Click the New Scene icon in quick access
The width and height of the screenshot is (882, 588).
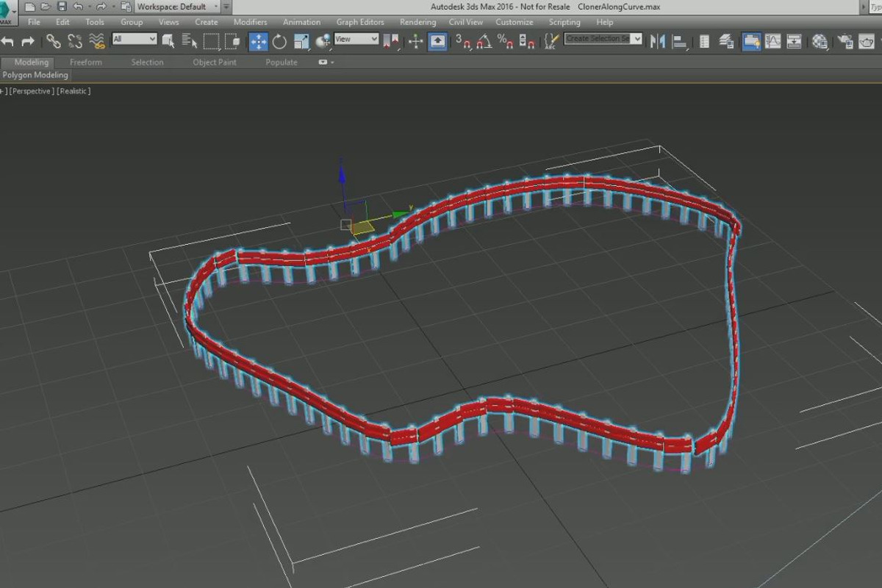[30, 7]
